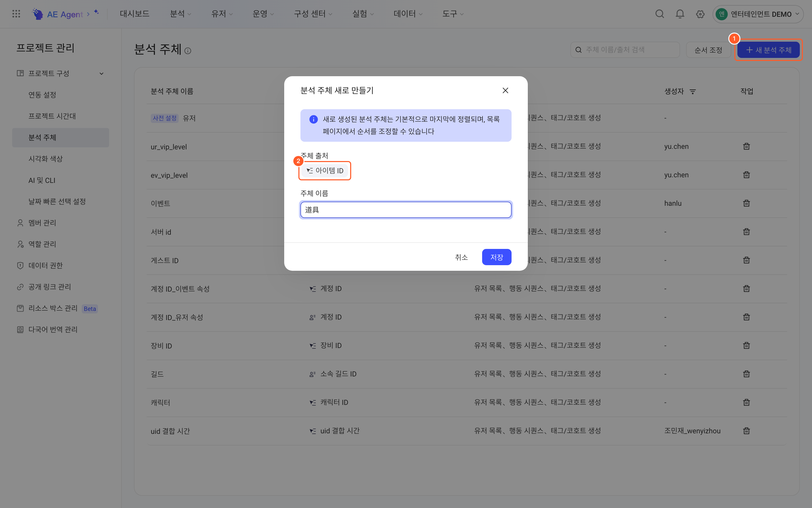Open the global search magnifier icon

pyautogui.click(x=660, y=14)
